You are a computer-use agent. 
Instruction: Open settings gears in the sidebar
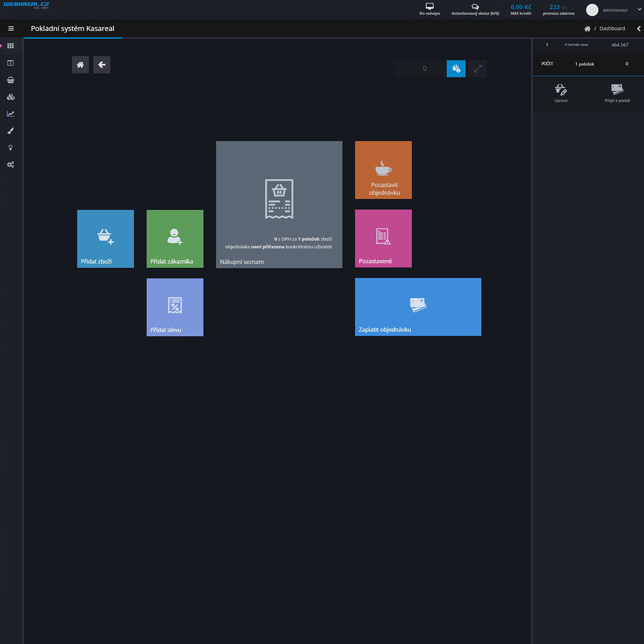[x=10, y=165]
